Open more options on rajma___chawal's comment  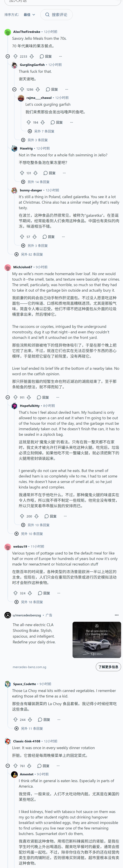point(71,122)
